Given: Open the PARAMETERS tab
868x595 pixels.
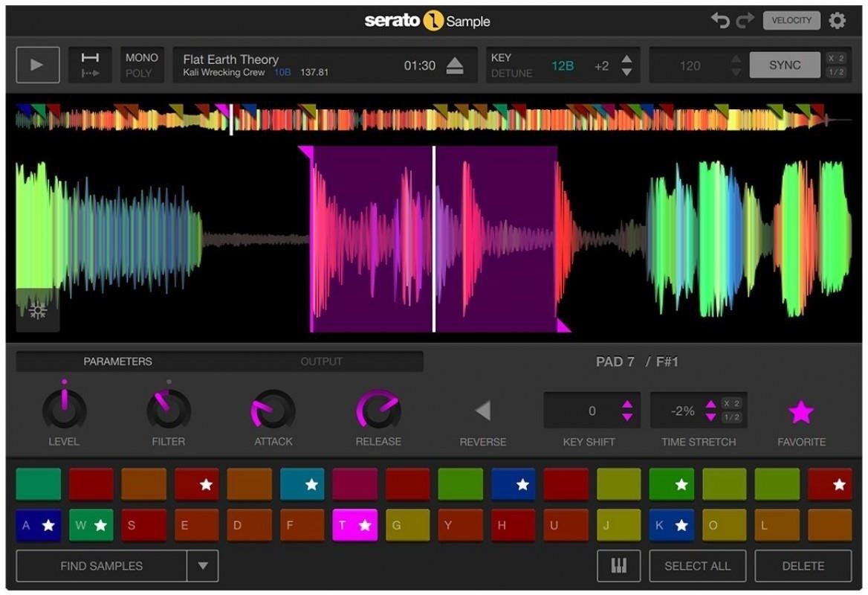Looking at the screenshot, I should pos(117,361).
